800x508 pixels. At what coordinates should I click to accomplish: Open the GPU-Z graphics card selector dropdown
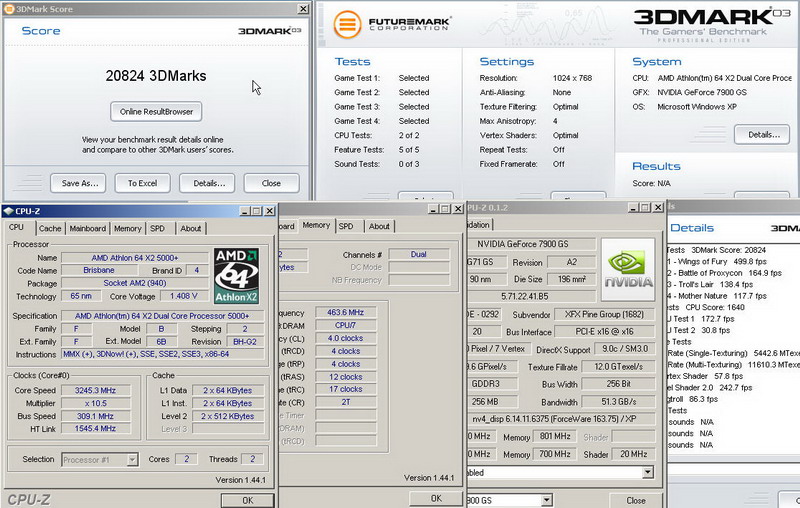tap(546, 500)
